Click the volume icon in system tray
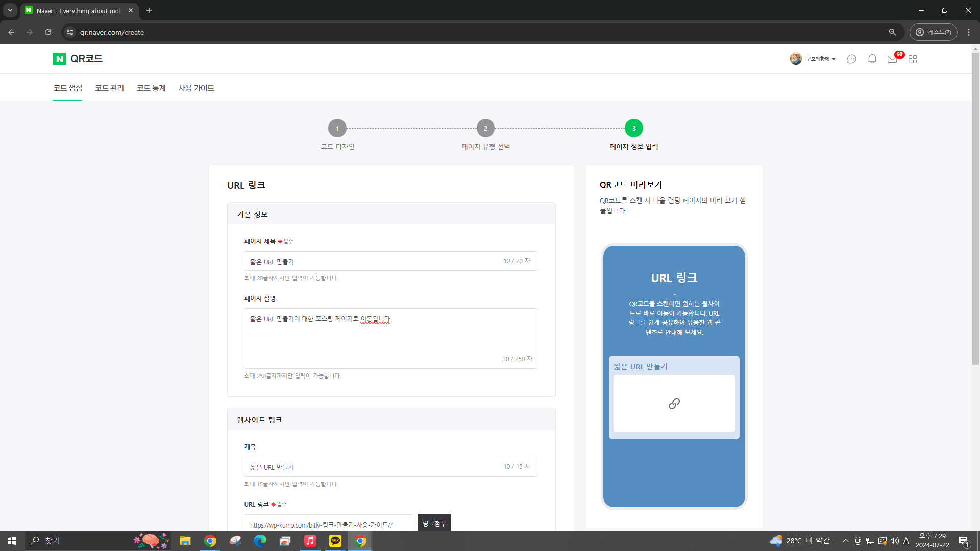Screen dimensions: 980x551 894,541
